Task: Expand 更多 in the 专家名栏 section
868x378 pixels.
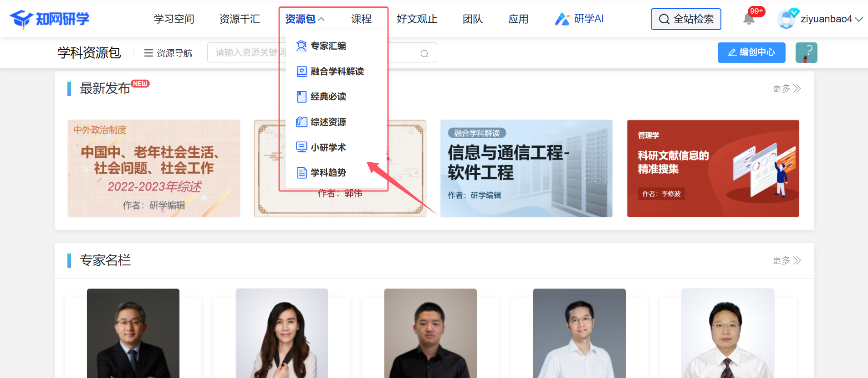Action: [x=786, y=260]
